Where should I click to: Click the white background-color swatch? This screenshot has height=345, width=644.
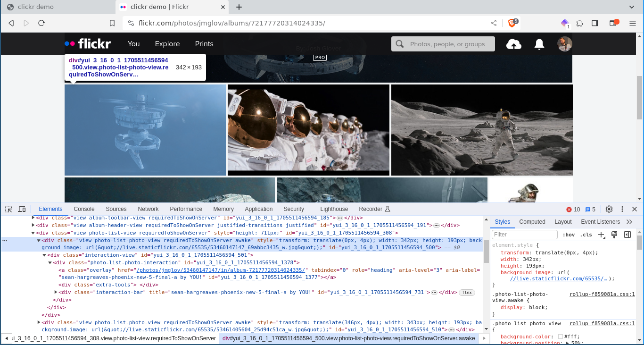pyautogui.click(x=560, y=337)
